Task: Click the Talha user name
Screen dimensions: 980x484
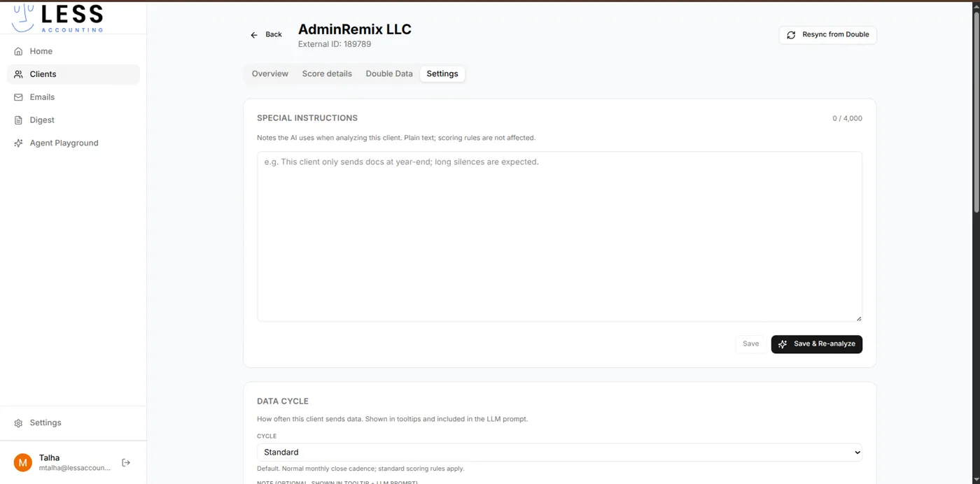Action: pos(49,458)
